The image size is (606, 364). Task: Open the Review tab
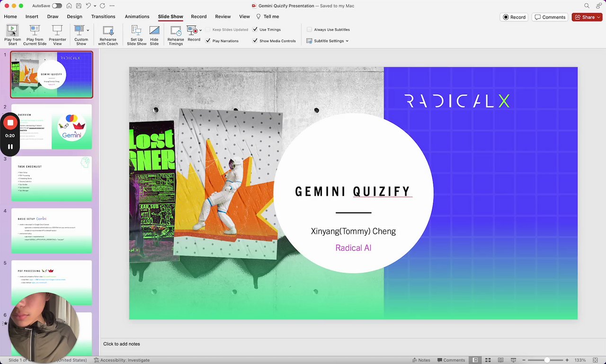[x=223, y=17]
